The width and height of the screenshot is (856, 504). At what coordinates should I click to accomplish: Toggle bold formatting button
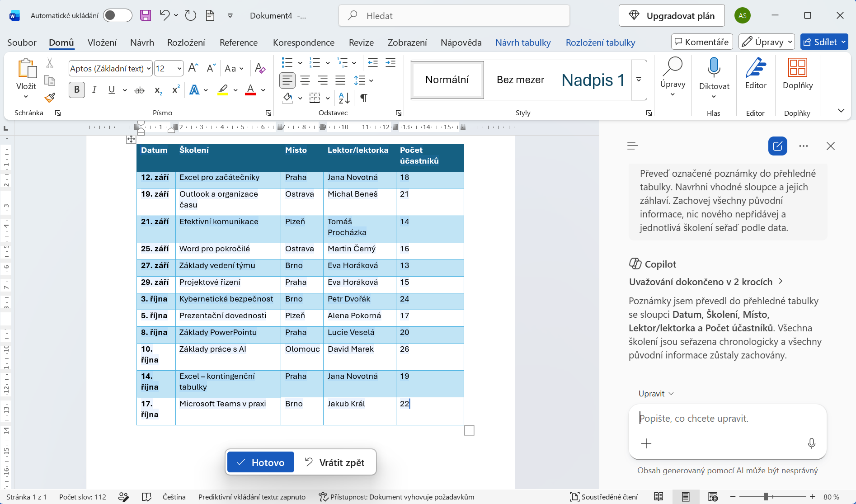(77, 90)
